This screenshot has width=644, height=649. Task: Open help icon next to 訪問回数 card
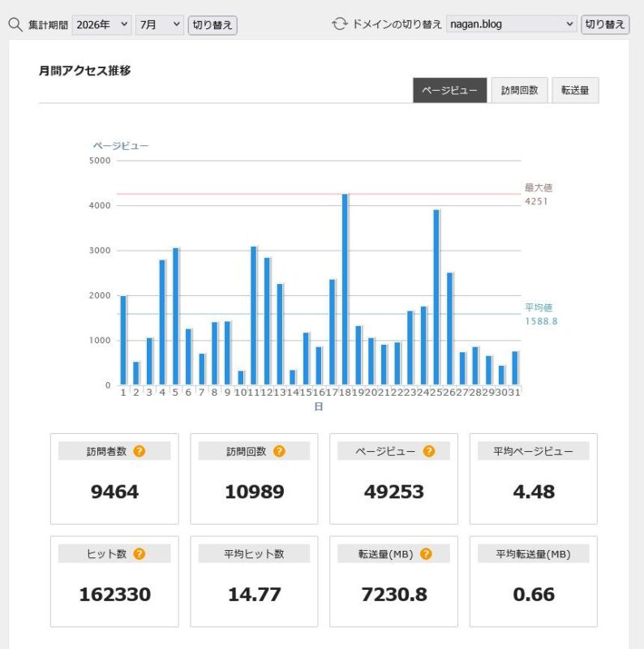[x=279, y=451]
